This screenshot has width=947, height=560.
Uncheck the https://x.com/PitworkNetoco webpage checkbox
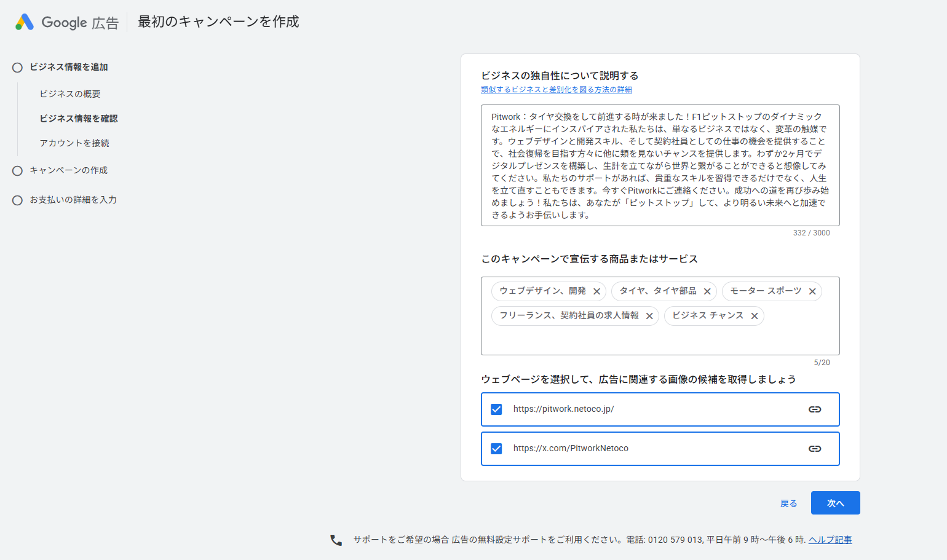point(496,448)
